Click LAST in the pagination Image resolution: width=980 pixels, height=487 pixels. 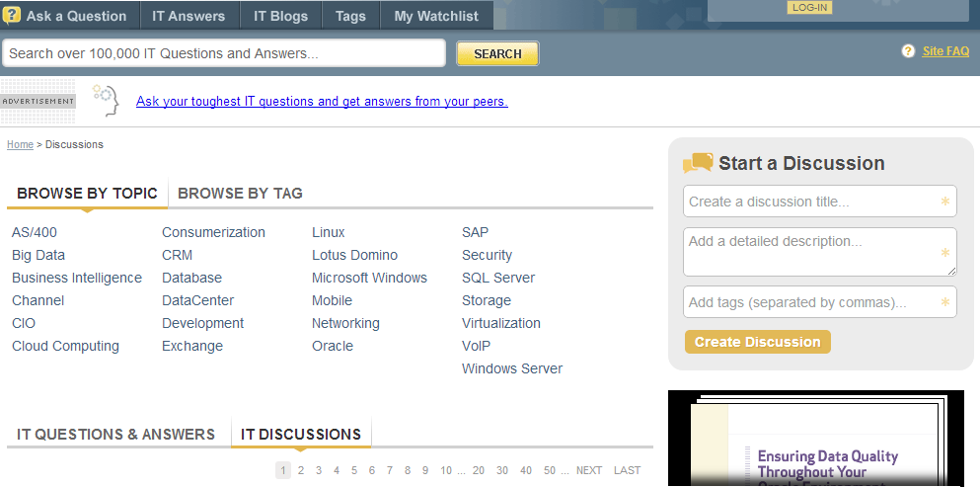[627, 470]
